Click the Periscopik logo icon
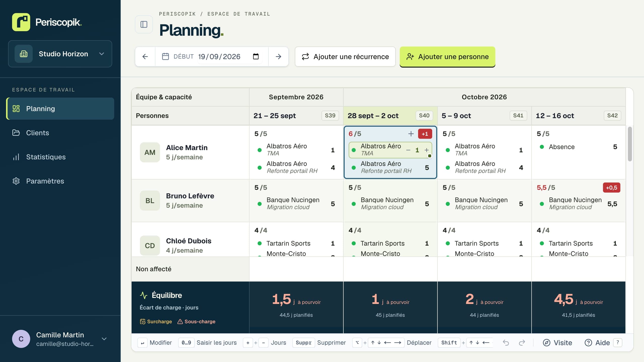Viewport: 644px width, 362px height. point(21,22)
